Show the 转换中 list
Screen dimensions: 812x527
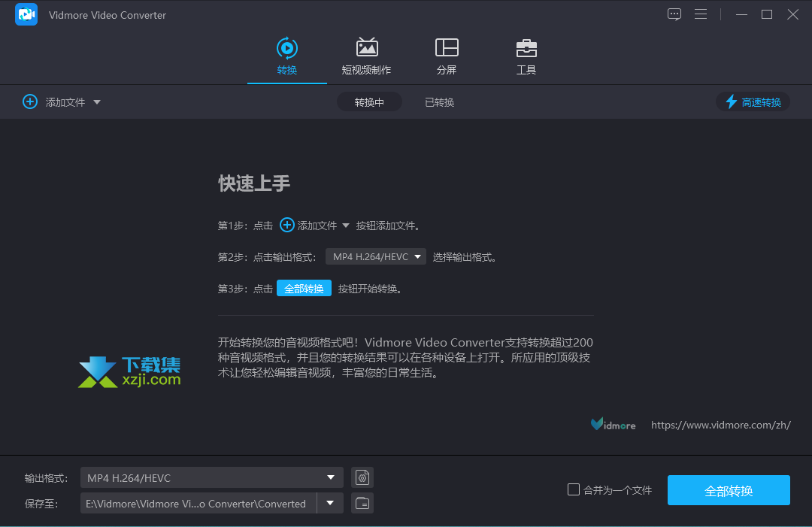369,102
